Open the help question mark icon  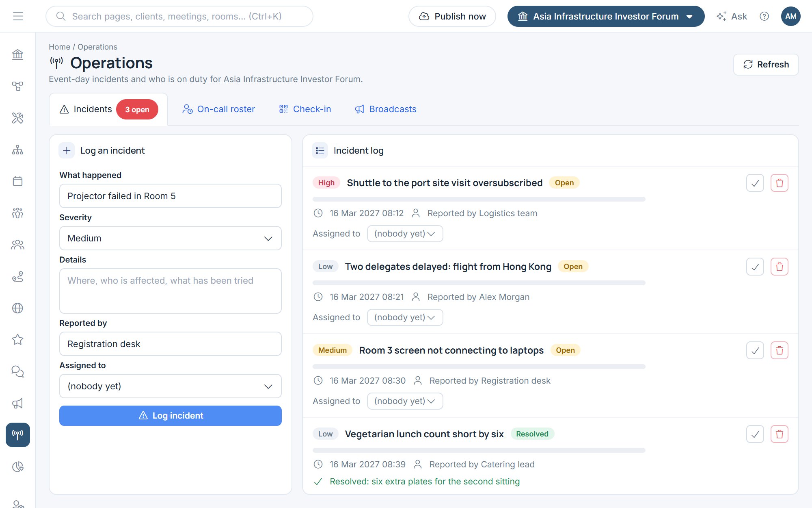764,16
